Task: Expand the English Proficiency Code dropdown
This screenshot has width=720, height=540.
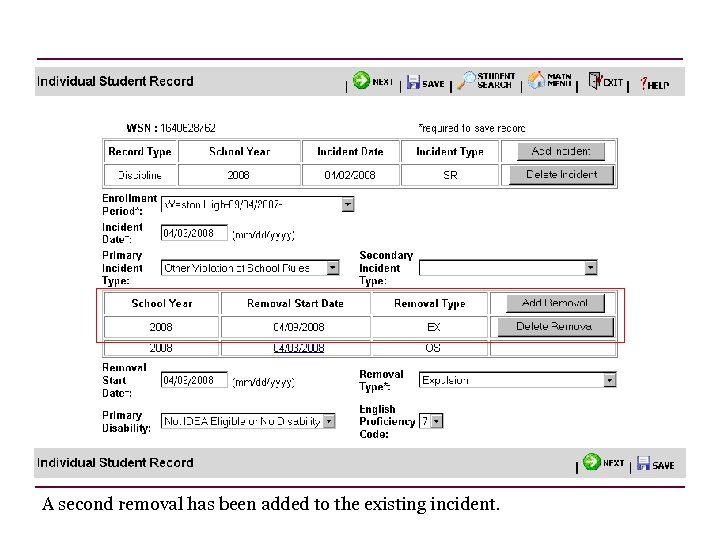Action: [x=437, y=421]
